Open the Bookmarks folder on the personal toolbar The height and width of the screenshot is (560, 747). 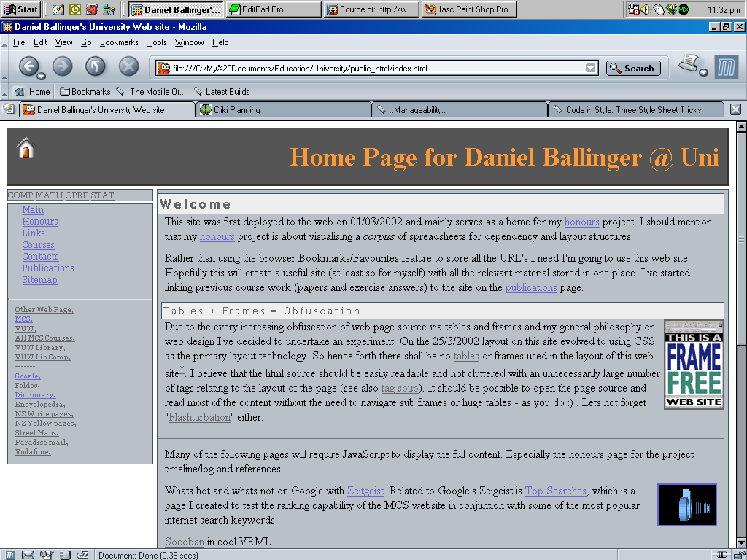(x=85, y=91)
